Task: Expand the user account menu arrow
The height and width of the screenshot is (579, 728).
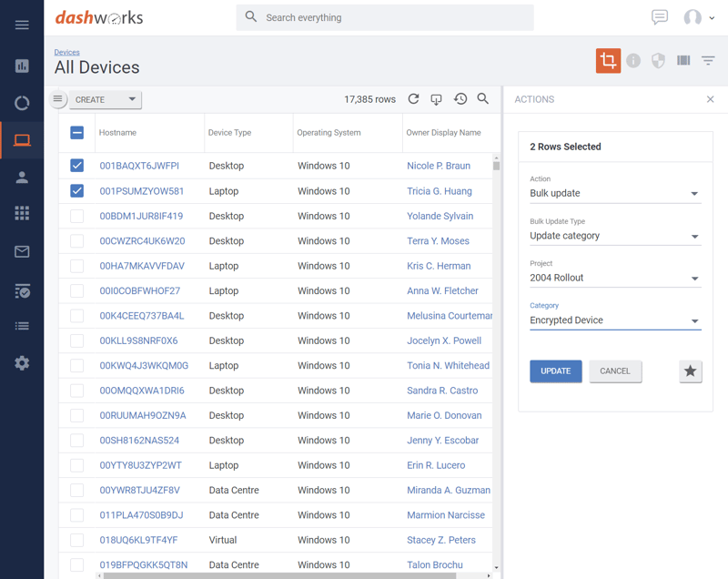Action: 712,18
